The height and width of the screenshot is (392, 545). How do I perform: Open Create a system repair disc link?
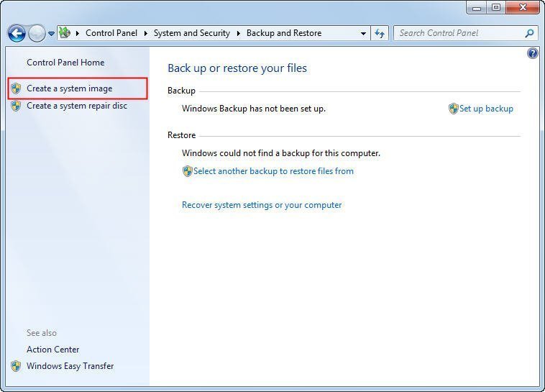click(x=77, y=106)
